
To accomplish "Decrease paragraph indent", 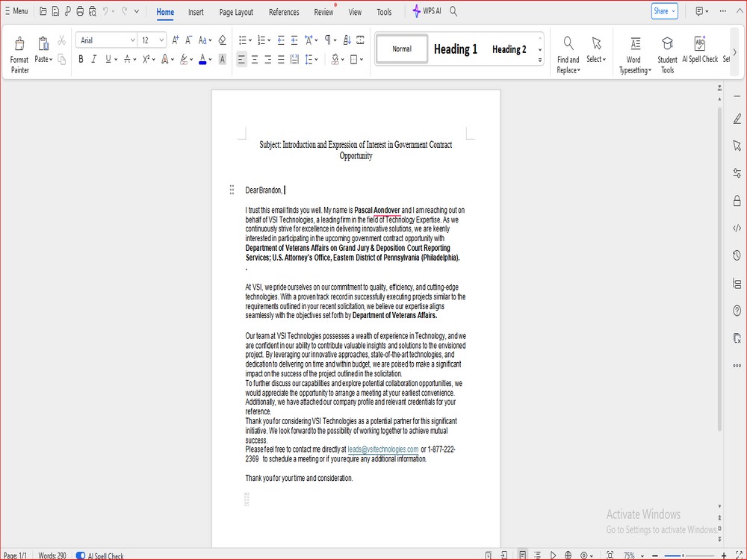I will coord(281,40).
